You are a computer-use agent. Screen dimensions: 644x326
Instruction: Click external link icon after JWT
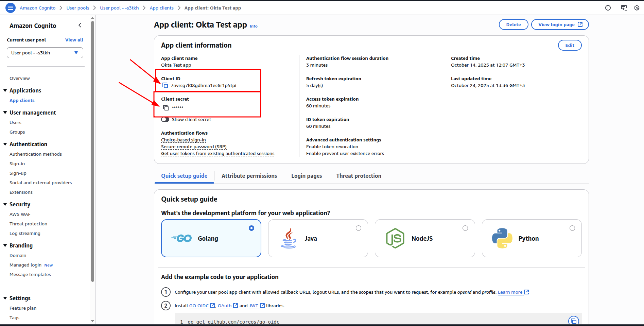click(262, 306)
